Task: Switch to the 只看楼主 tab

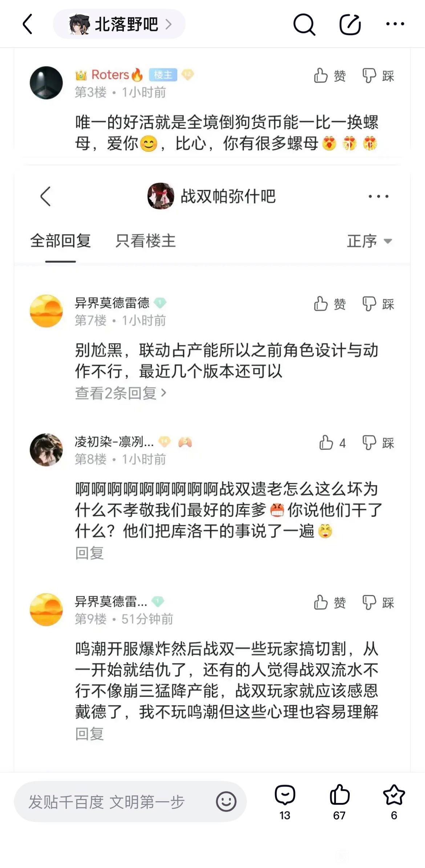Action: pyautogui.click(x=145, y=241)
